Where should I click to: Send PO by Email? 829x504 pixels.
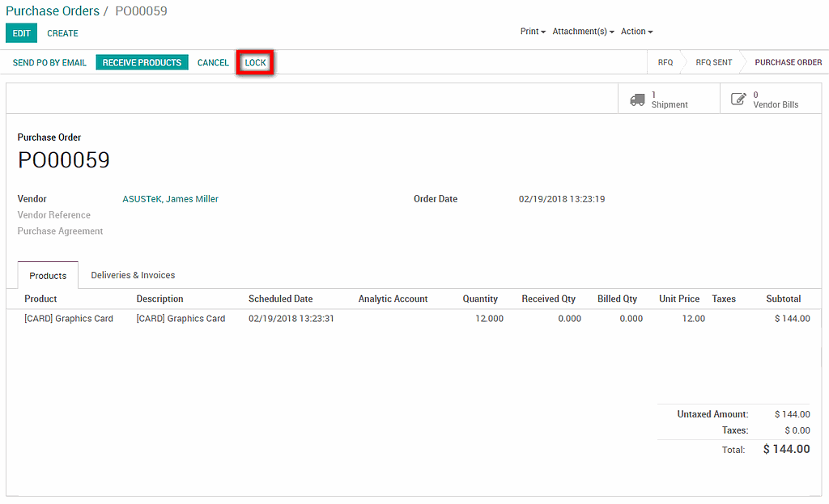click(x=49, y=62)
